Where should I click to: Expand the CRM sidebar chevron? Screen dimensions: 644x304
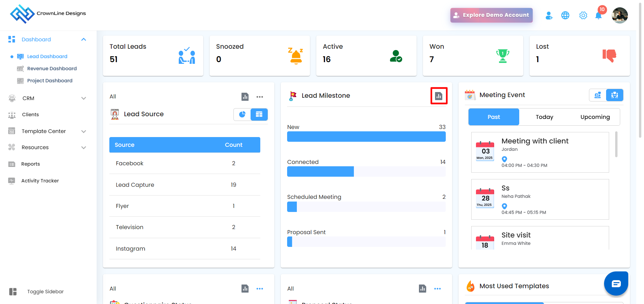click(x=84, y=98)
